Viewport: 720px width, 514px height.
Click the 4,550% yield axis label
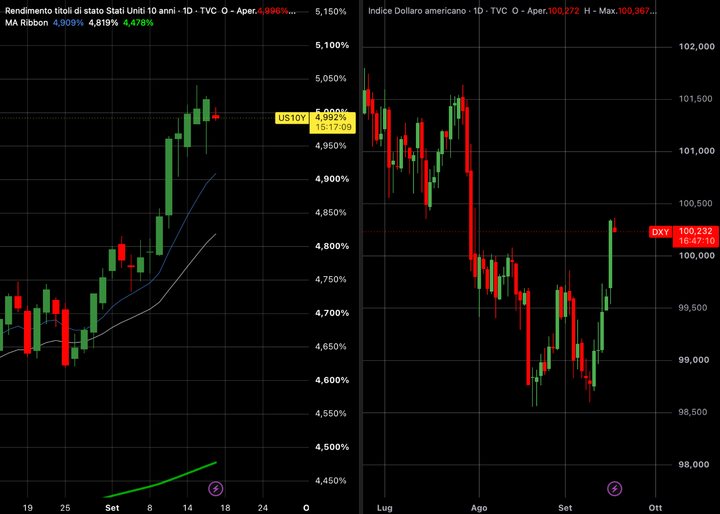[331, 414]
